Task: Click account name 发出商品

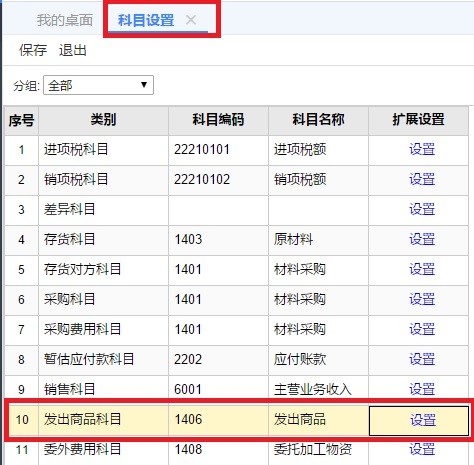Action: [x=300, y=419]
